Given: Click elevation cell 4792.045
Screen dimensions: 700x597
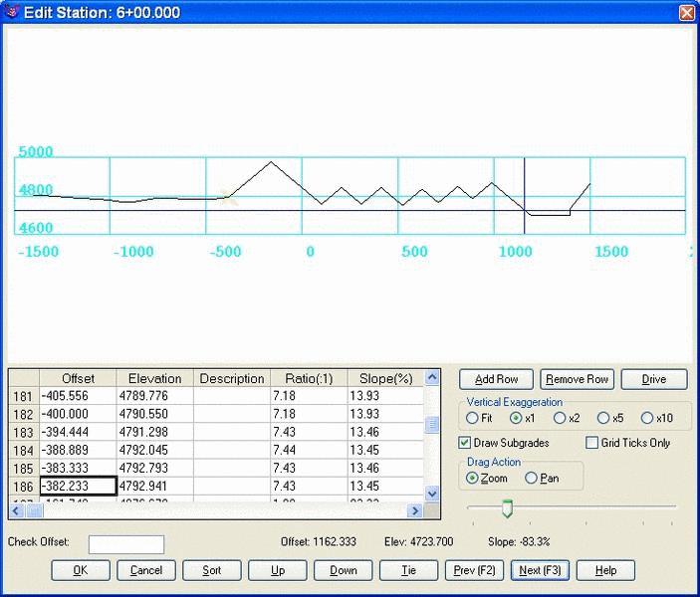Looking at the screenshot, I should click(155, 450).
